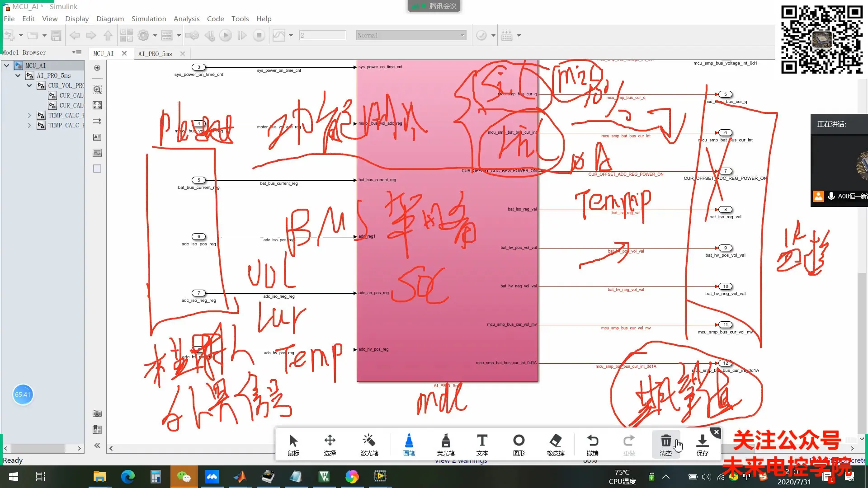Select the highlighter tool (荧光笔)
Screen dimensions: 868x488
point(445,445)
